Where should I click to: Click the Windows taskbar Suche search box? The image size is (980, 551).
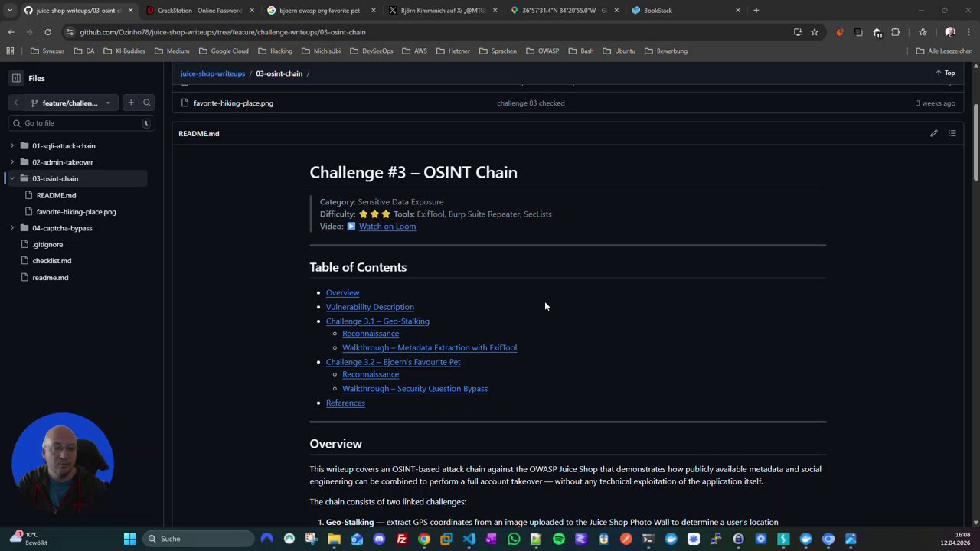pyautogui.click(x=198, y=539)
